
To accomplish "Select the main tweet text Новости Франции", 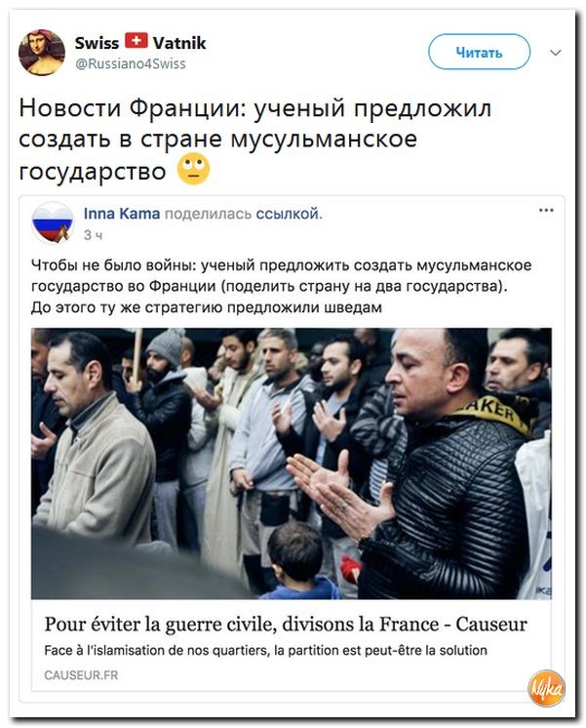I will point(254,140).
